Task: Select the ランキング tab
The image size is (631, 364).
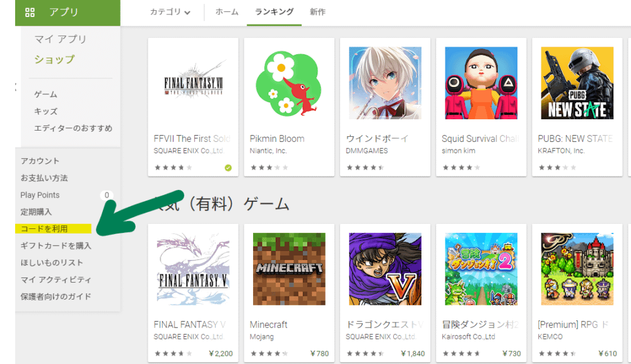Action: (274, 12)
